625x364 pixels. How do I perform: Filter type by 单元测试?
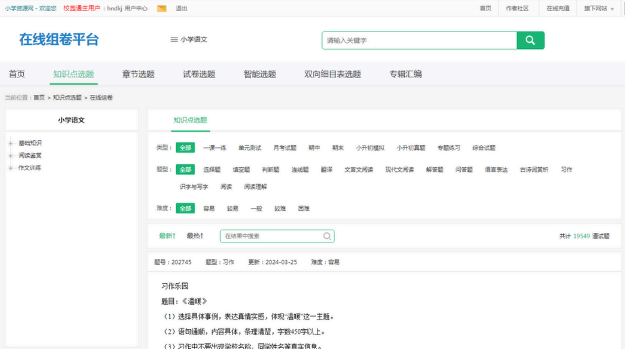pos(250,148)
